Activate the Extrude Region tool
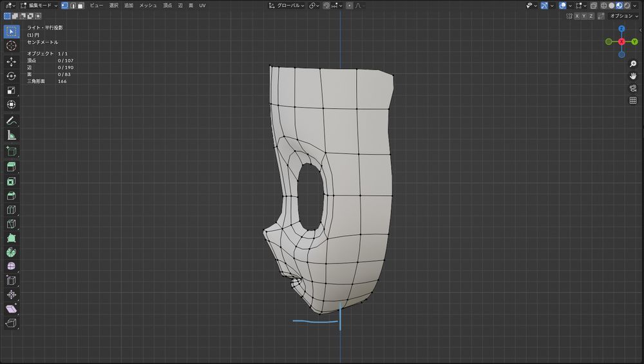 click(x=11, y=167)
